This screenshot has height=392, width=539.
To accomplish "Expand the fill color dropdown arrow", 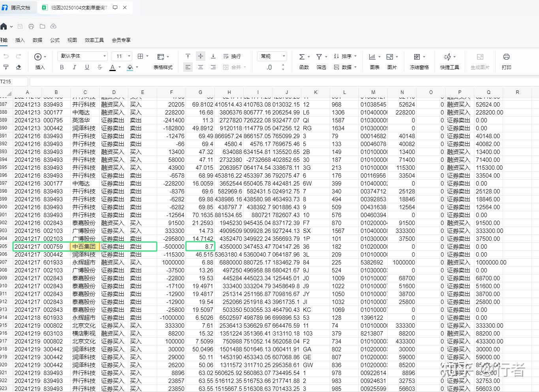I will pos(137,67).
